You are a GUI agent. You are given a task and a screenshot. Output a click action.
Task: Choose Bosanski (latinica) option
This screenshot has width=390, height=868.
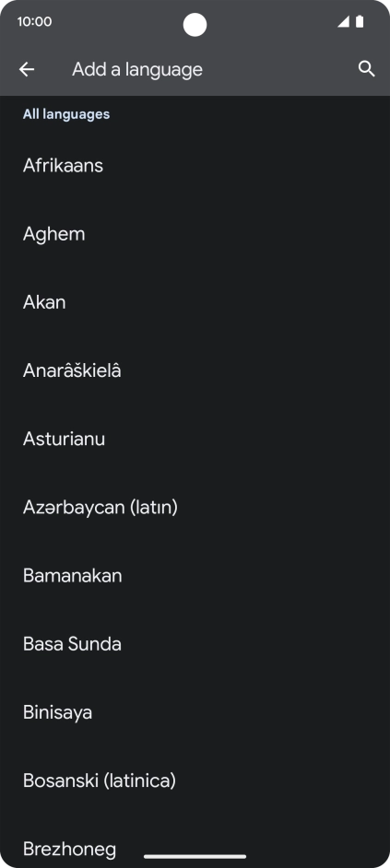[195, 781]
